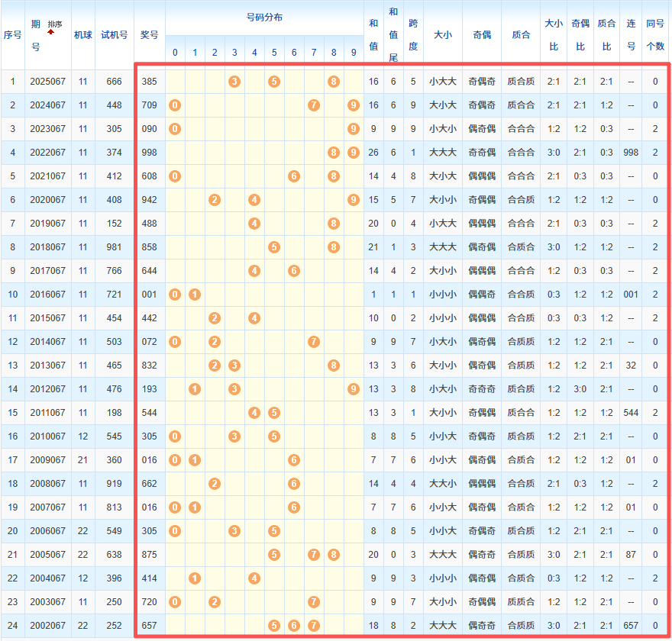The image size is (672, 641).
Task: Click orange ball 3 in row 2025067
Action: click(x=234, y=82)
